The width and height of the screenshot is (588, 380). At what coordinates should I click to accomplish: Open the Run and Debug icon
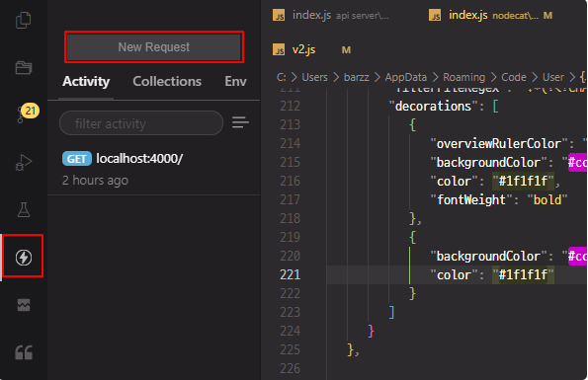point(24,162)
